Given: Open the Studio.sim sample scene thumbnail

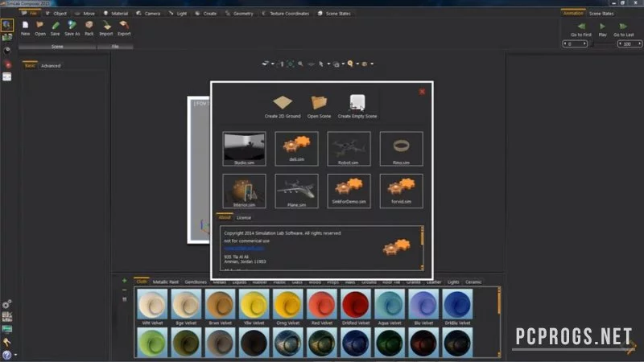Looking at the screenshot, I should click(x=244, y=149).
